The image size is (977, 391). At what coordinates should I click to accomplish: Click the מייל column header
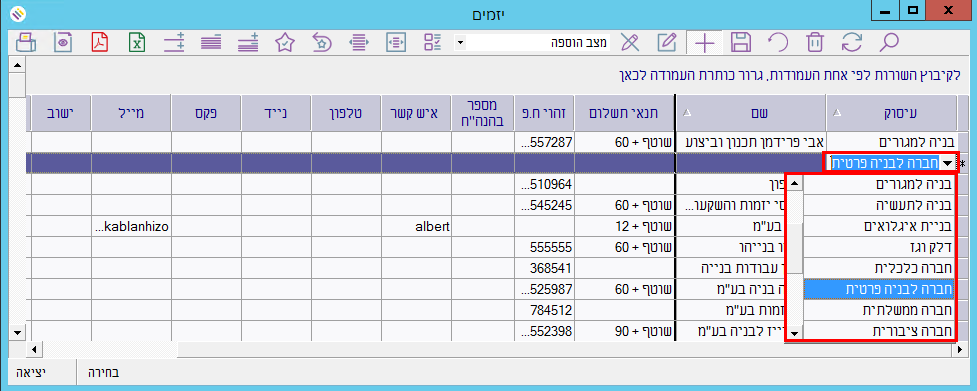point(131,113)
